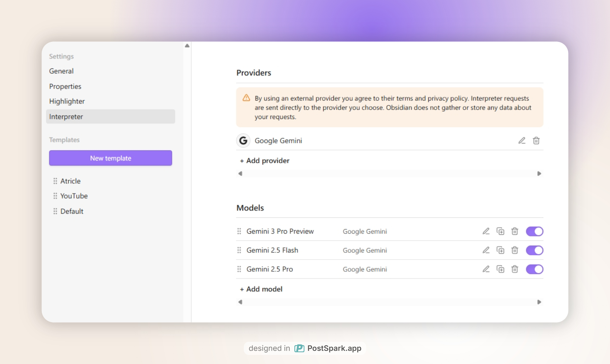Open the General settings section
Viewport: 610px width, 364px height.
tap(61, 71)
